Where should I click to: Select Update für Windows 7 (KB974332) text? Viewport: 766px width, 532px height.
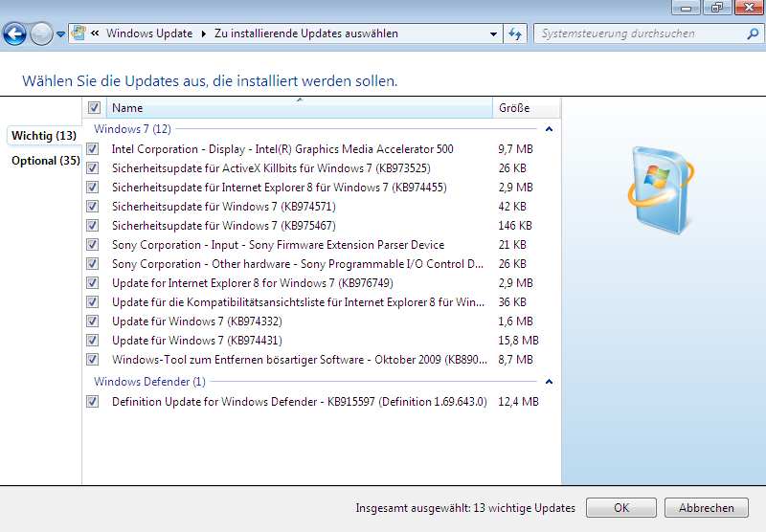tap(197, 321)
